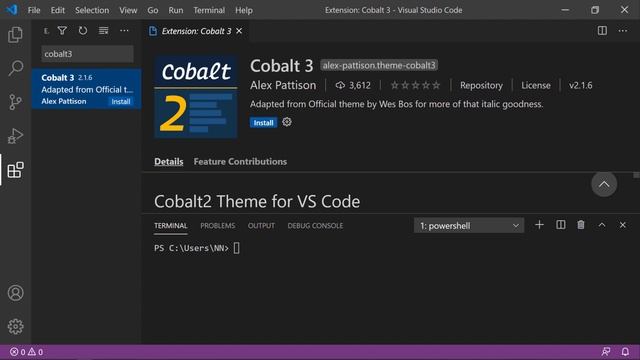This screenshot has height=360, width=640.
Task: Open the Help menu
Action: click(x=244, y=10)
